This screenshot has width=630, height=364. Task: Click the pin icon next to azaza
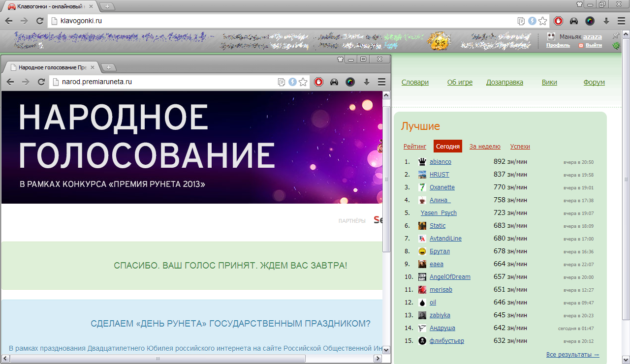(616, 36)
